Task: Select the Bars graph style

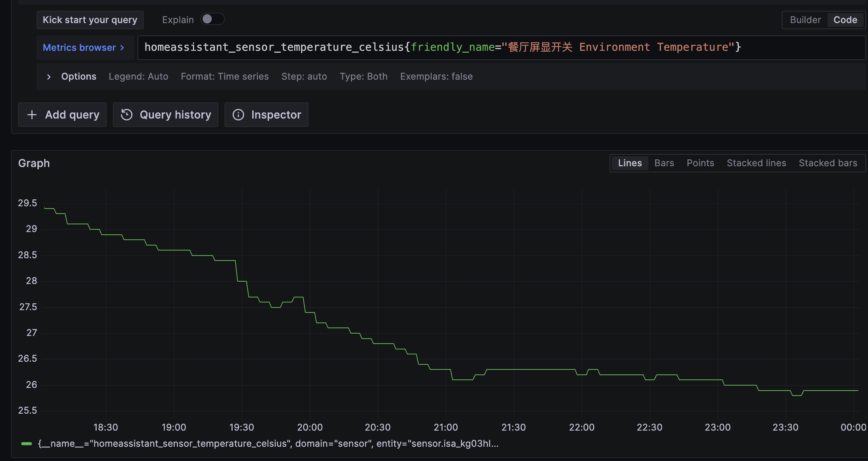Action: 664,163
